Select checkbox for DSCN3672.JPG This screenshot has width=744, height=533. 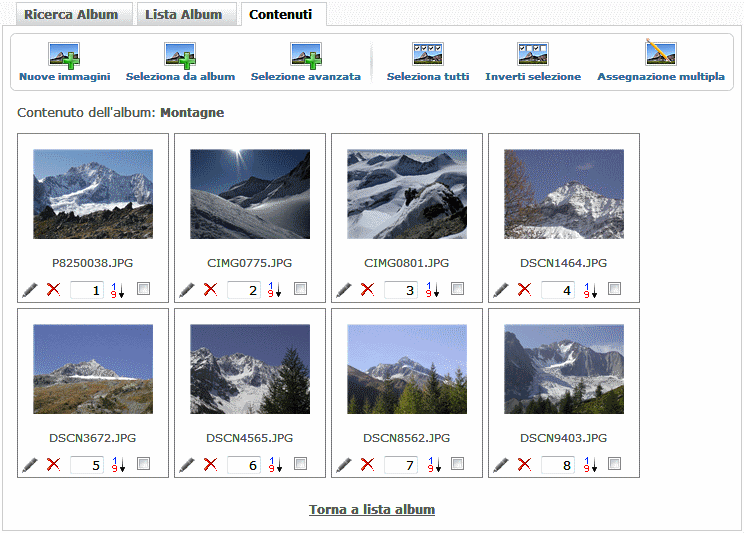[144, 464]
